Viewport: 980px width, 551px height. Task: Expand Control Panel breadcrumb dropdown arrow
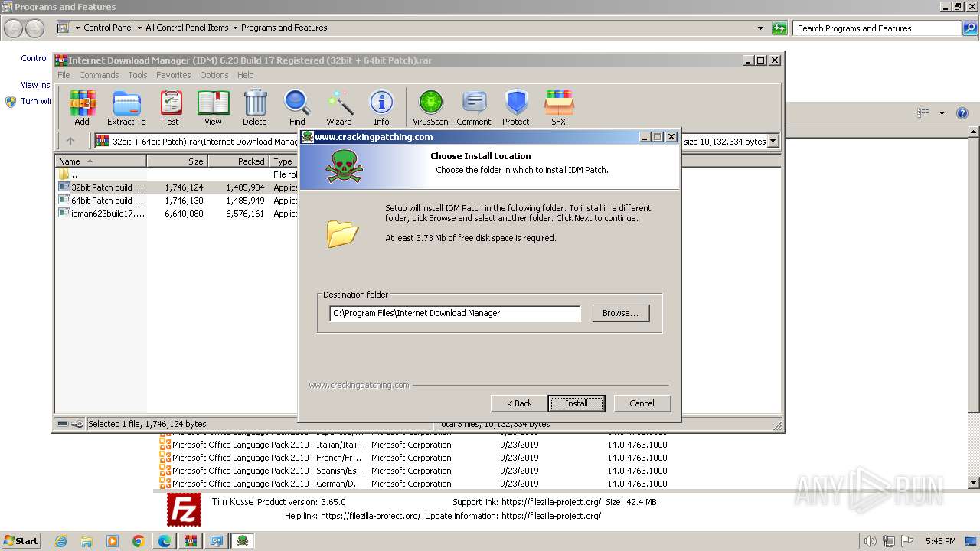pos(139,28)
